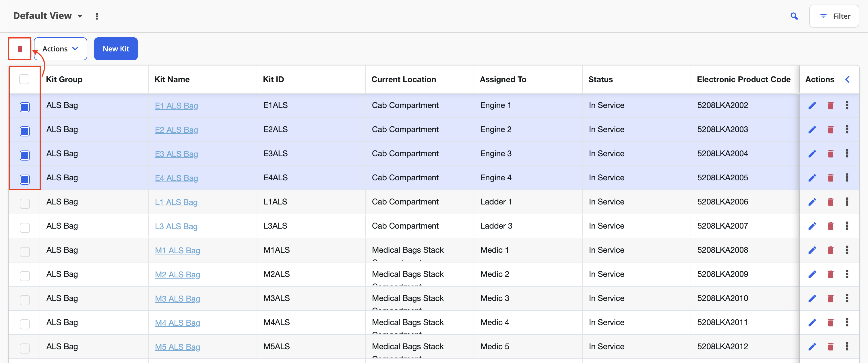Delete the M5 ALS Bag kit
The height and width of the screenshot is (363, 868).
click(831, 347)
